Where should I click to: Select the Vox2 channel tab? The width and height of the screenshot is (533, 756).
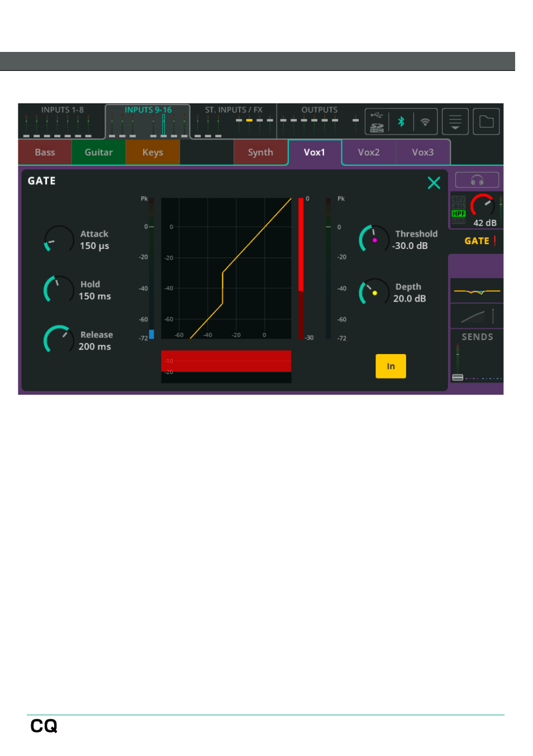[369, 152]
